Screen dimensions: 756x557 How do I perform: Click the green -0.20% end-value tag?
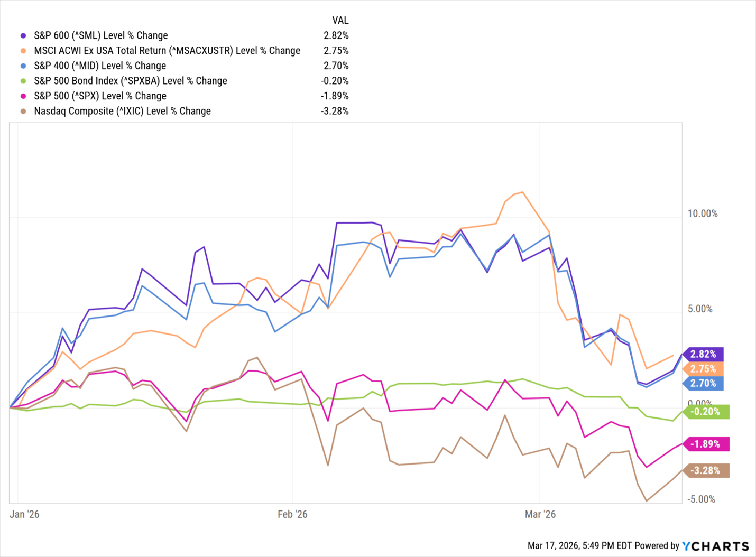pos(706,412)
